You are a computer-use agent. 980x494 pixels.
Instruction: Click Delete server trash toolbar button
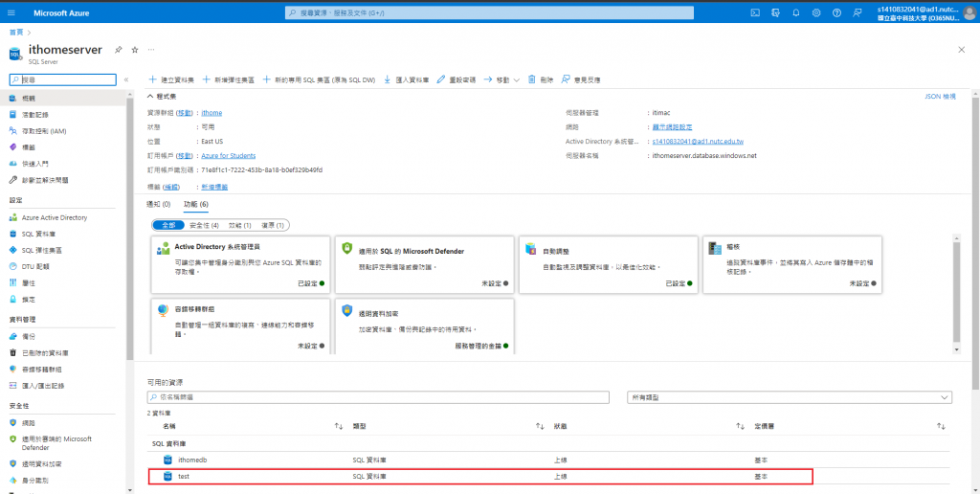(541, 80)
